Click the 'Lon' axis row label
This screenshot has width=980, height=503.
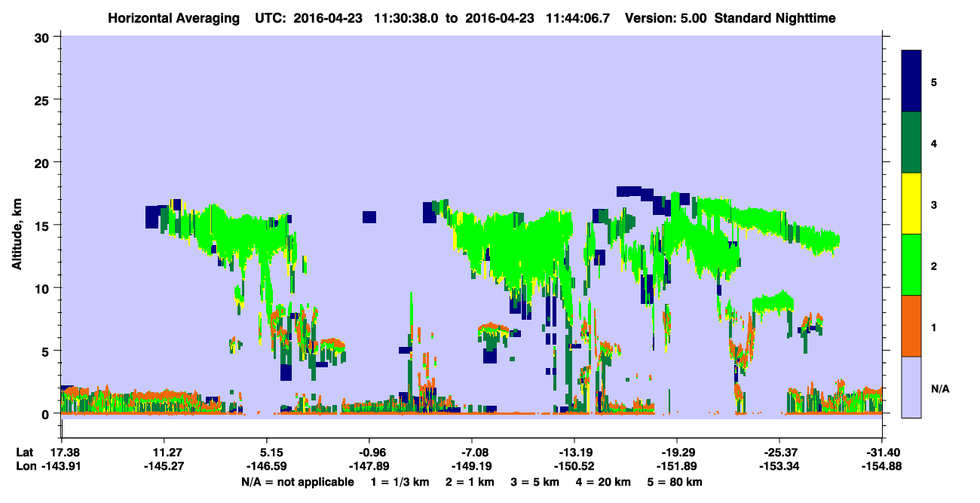coord(25,466)
